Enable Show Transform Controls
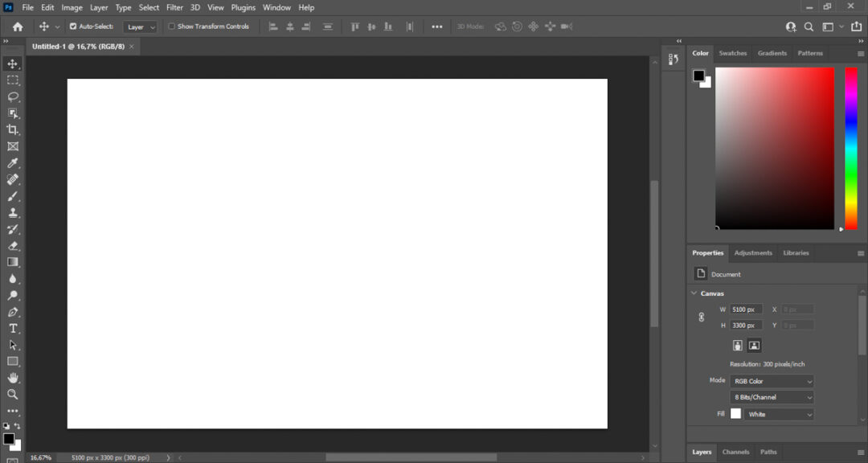The height and width of the screenshot is (463, 868). (171, 26)
